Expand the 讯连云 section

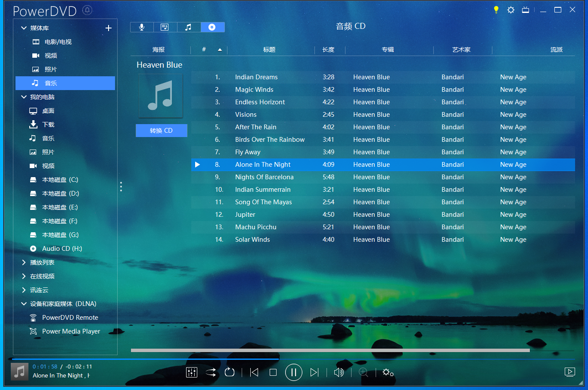click(x=24, y=290)
